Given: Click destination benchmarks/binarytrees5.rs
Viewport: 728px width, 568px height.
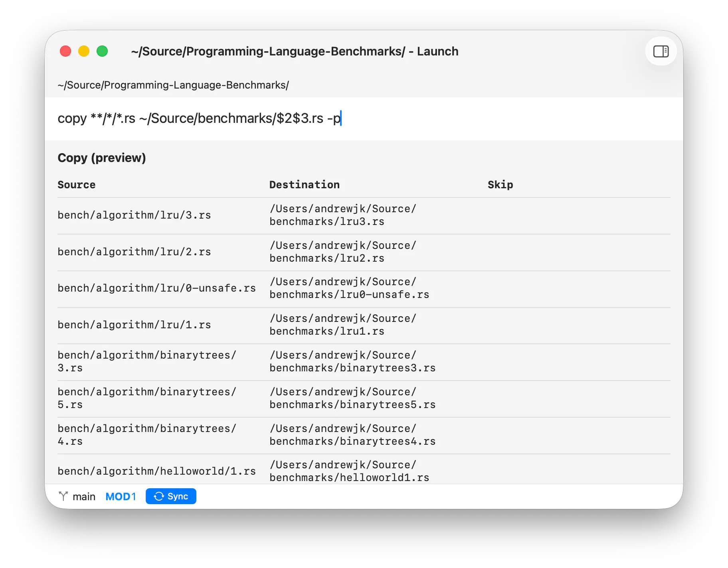Looking at the screenshot, I should 352,398.
